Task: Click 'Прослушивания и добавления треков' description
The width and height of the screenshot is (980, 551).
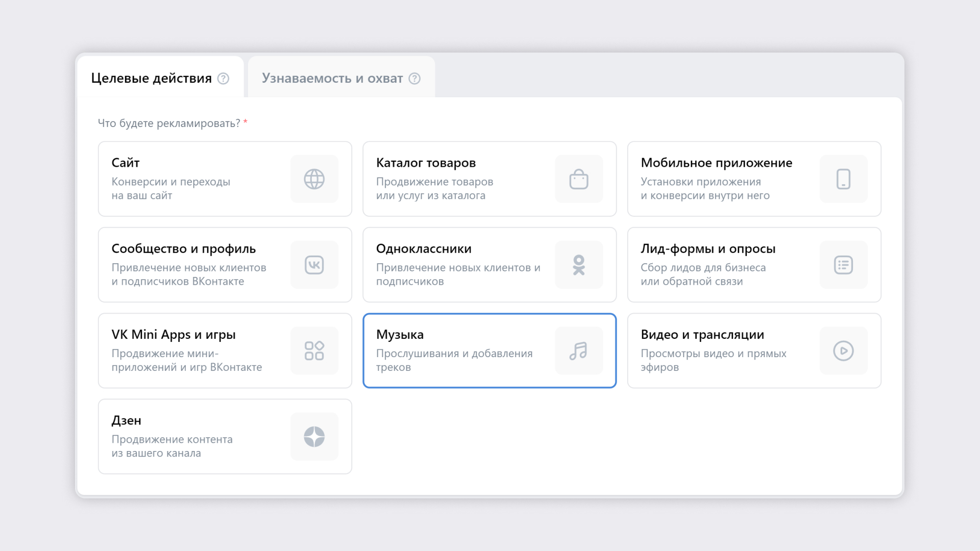Action: (454, 360)
